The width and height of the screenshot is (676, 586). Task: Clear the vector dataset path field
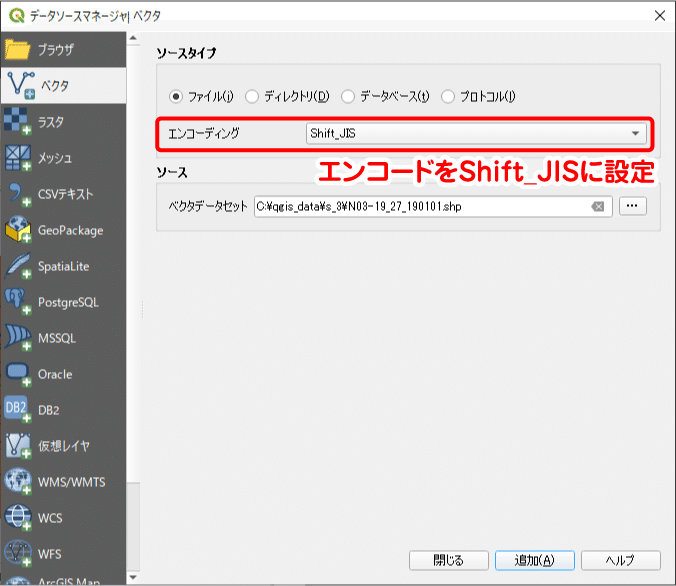pyautogui.click(x=598, y=207)
